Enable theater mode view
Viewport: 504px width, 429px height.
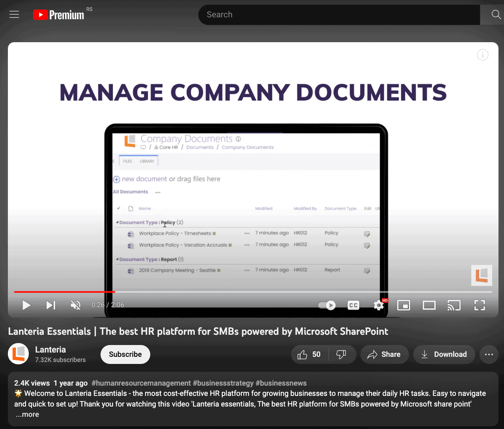429,305
